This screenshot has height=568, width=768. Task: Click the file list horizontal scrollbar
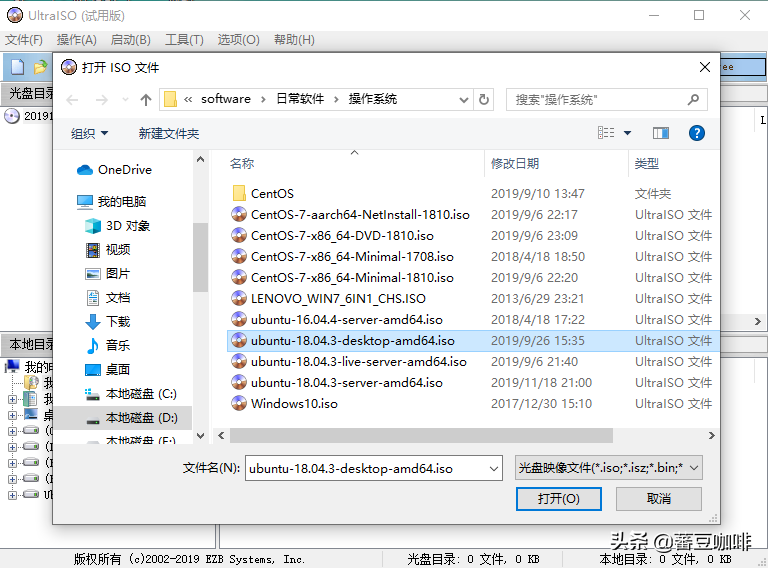click(x=421, y=435)
